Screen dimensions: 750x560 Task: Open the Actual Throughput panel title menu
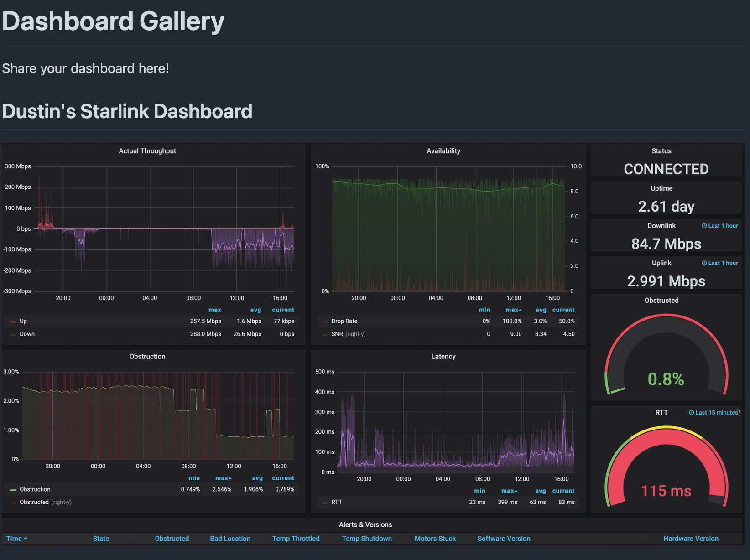point(147,151)
